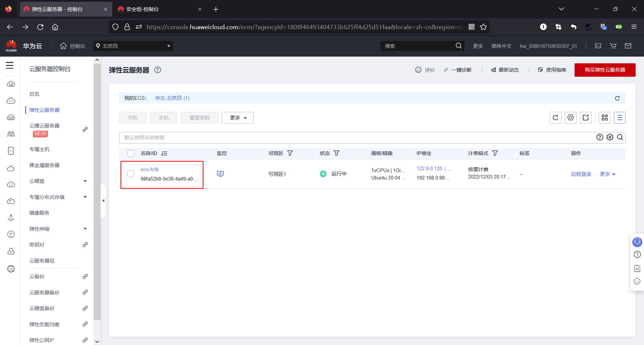This screenshot has width=644, height=345.
Task: Reload the browser page
Action: 40,27
